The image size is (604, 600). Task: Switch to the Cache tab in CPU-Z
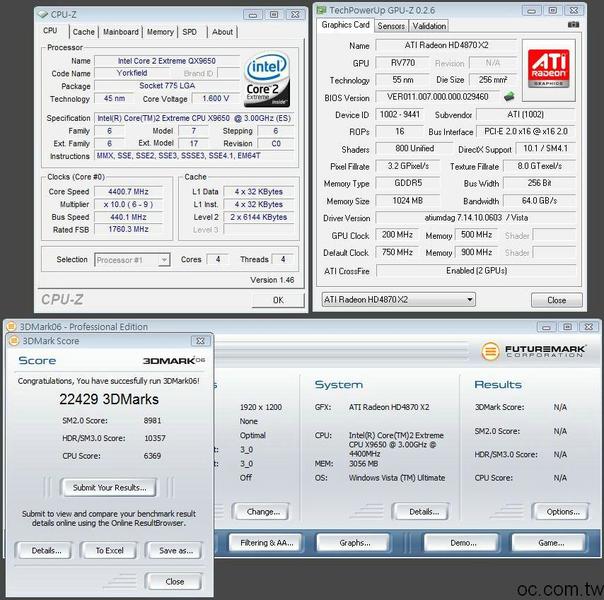point(84,32)
